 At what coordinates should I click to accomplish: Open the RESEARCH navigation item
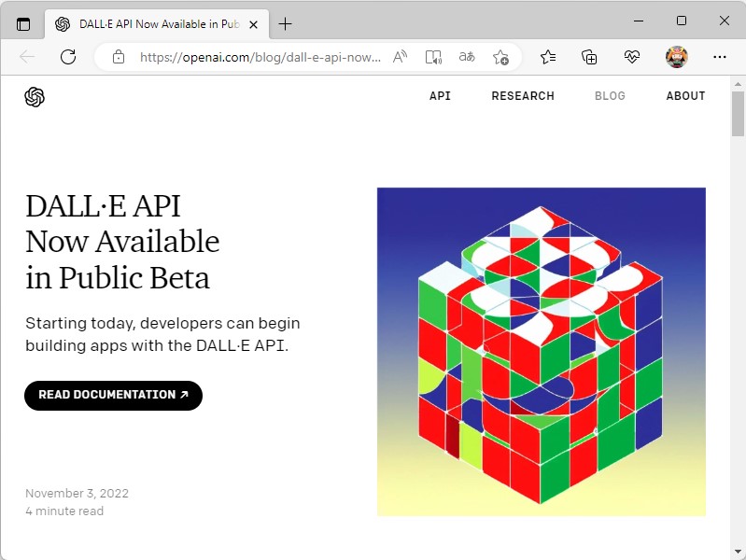(x=523, y=96)
